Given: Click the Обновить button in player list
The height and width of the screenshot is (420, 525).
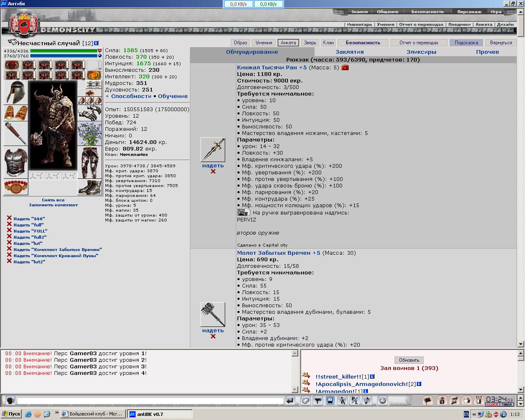Looking at the screenshot, I should pyautogui.click(x=409, y=360).
